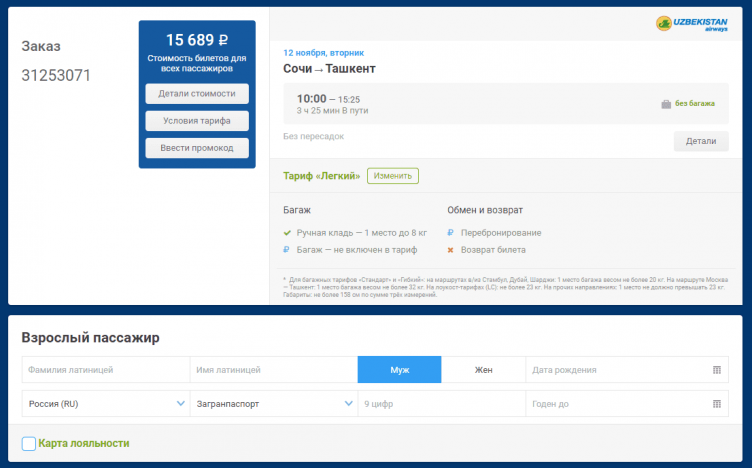Open the 'Загранпаспорт' document type dropdown
This screenshot has width=752, height=468.
(274, 404)
